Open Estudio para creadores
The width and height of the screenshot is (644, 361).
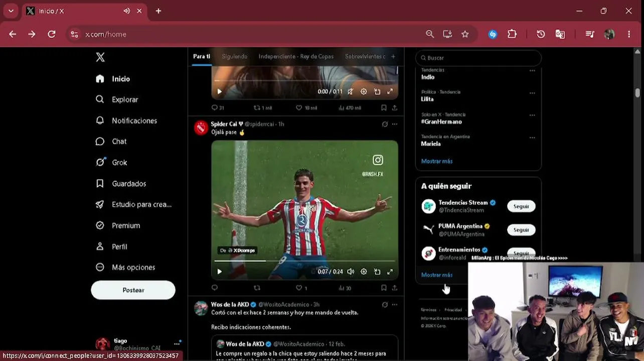tap(133, 205)
